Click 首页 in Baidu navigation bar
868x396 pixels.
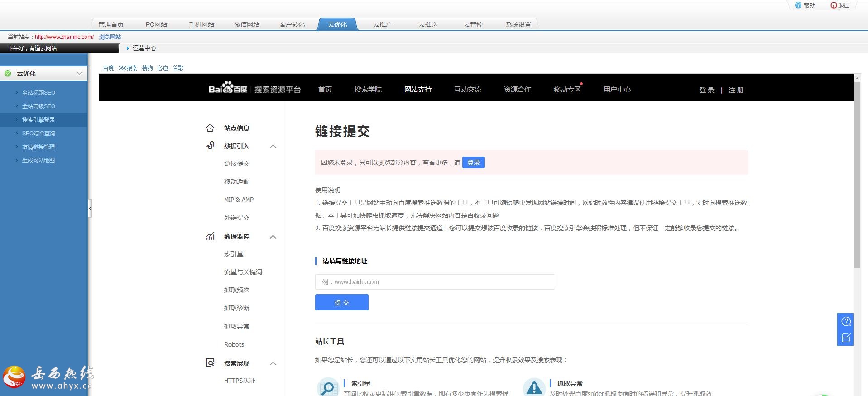(x=325, y=89)
